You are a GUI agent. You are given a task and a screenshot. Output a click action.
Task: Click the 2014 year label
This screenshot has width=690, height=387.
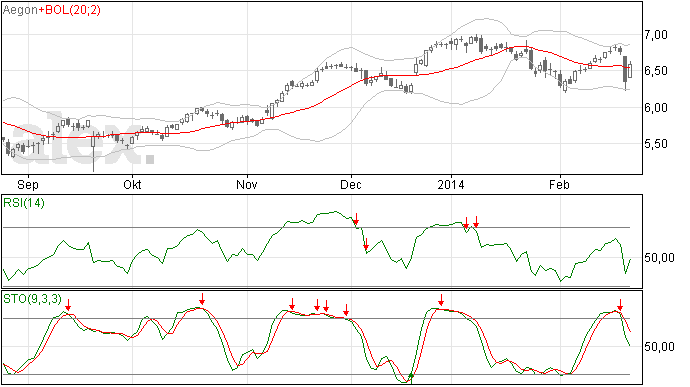pos(451,184)
